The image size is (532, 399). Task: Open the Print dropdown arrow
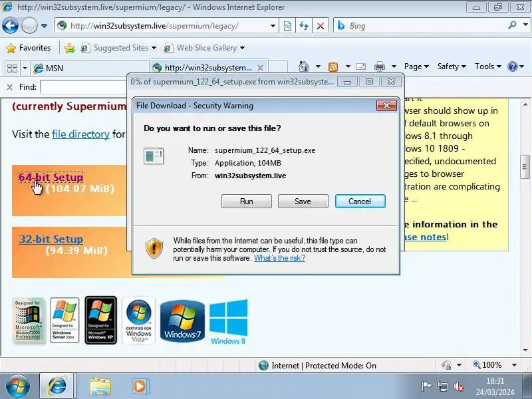pyautogui.click(x=394, y=66)
